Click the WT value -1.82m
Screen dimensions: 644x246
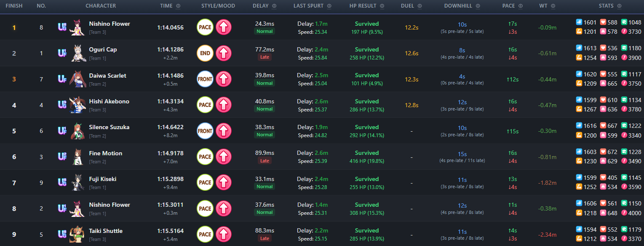tap(547, 183)
